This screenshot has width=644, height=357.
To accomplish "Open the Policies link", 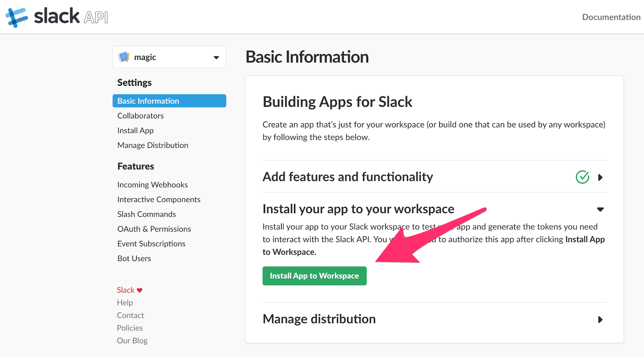I will [130, 328].
